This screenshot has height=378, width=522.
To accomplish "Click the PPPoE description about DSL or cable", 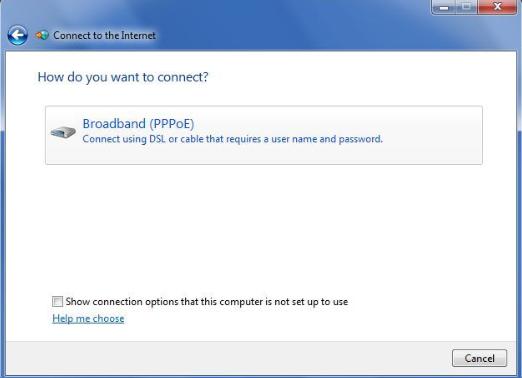I will point(232,139).
